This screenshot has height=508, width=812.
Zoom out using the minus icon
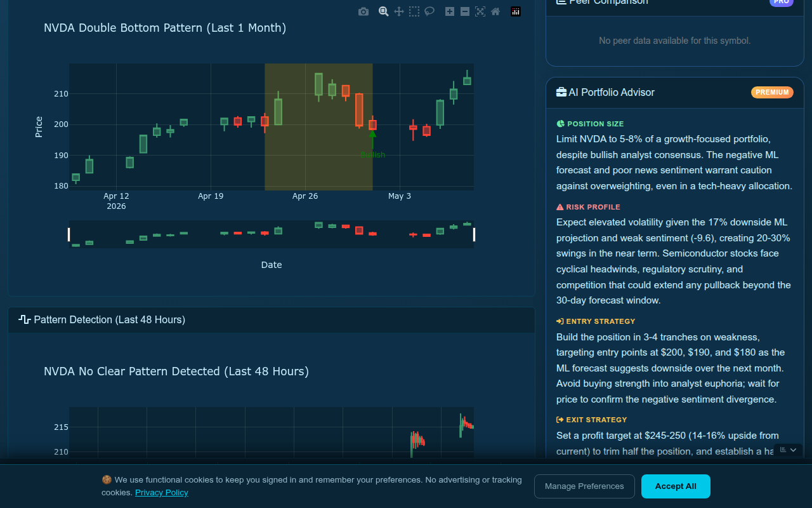pos(465,11)
